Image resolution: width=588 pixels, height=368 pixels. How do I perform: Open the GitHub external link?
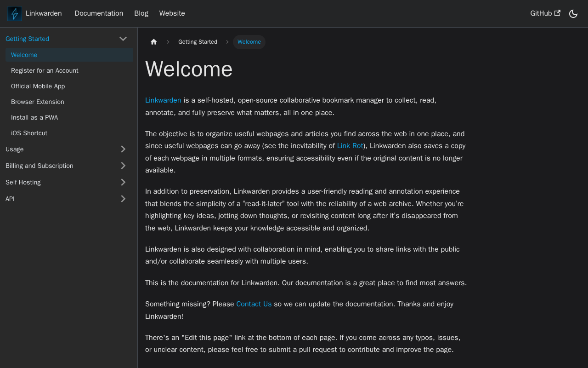545,13
